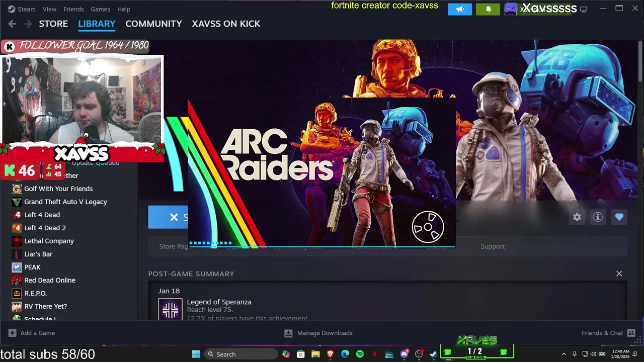Click the plus icon for Add a Game
644x362 pixels.
pos(12,333)
